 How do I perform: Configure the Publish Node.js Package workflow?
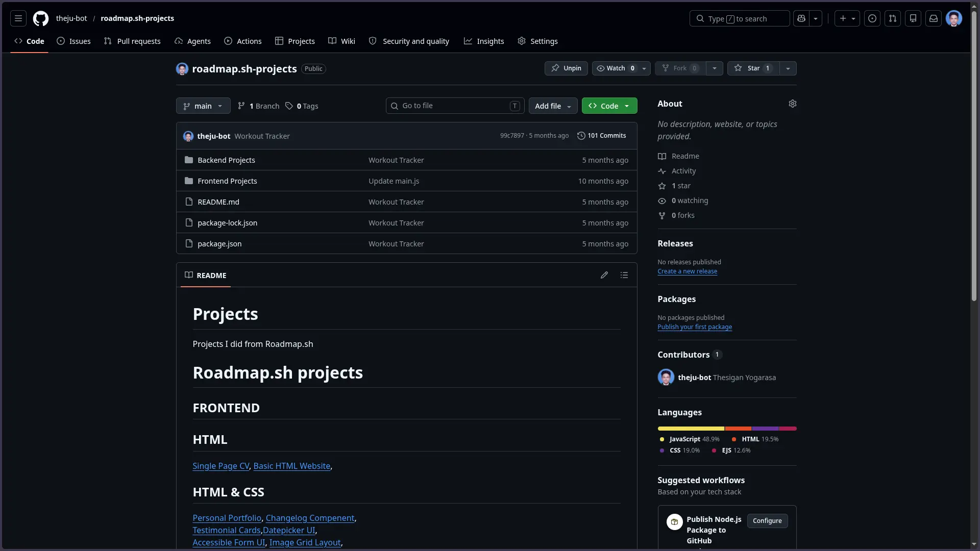pyautogui.click(x=767, y=521)
